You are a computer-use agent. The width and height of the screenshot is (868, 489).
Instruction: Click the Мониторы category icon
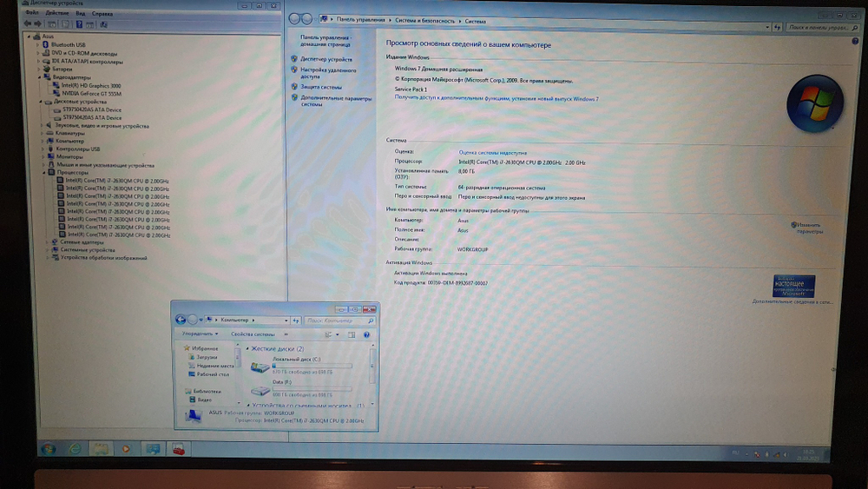point(50,156)
